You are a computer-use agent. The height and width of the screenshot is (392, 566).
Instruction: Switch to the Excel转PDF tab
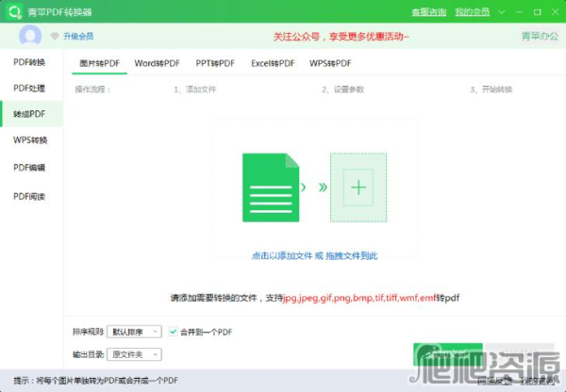coord(273,63)
